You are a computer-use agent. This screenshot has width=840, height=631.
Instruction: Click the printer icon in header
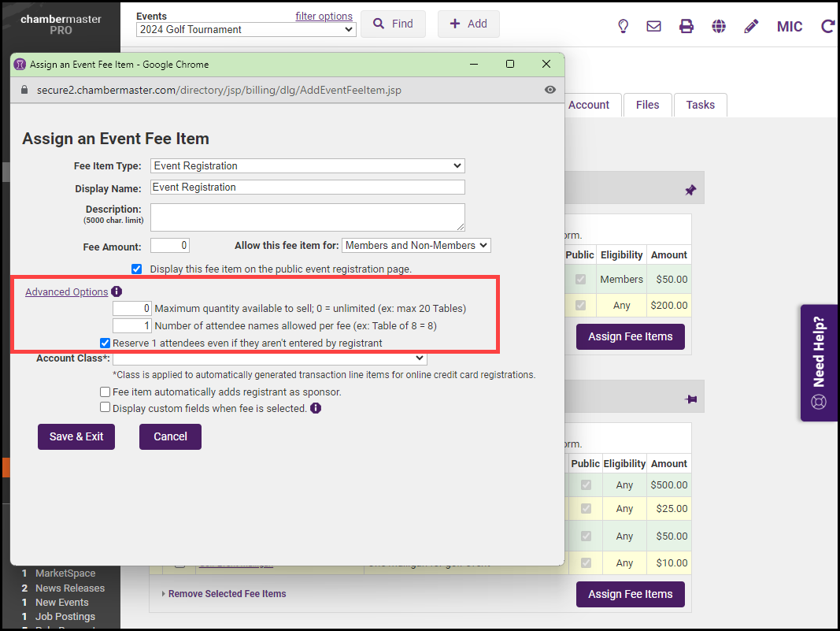[x=686, y=26]
